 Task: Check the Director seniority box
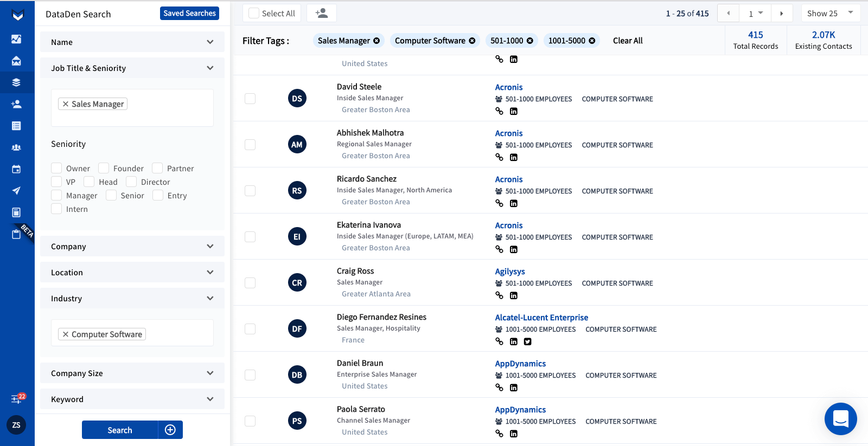click(131, 182)
